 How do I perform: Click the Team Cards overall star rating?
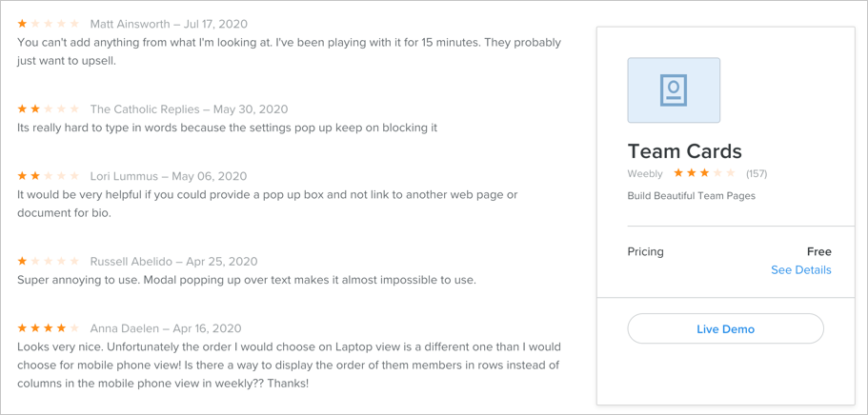pyautogui.click(x=704, y=173)
